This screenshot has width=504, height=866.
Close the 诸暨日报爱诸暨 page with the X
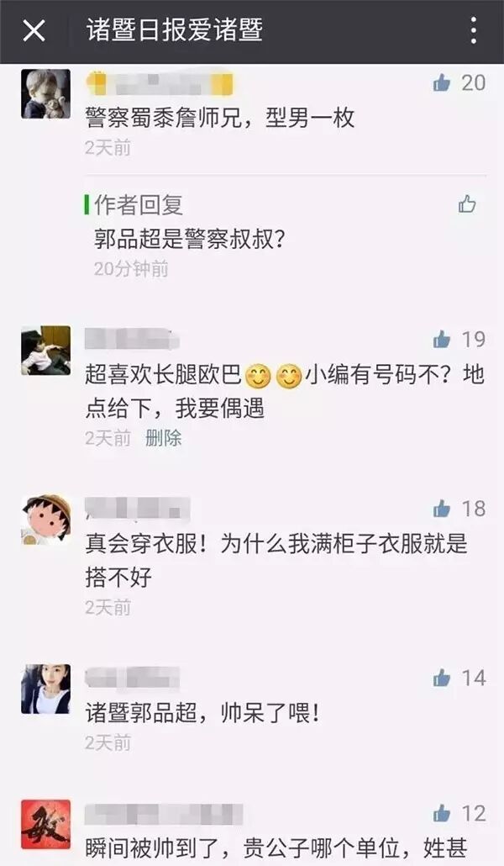click(x=34, y=30)
